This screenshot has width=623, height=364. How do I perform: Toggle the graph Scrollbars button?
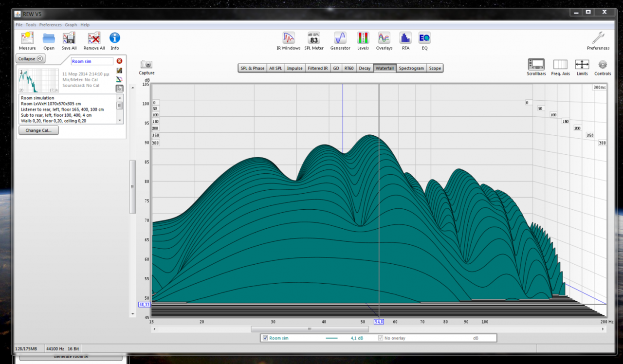pos(536,65)
